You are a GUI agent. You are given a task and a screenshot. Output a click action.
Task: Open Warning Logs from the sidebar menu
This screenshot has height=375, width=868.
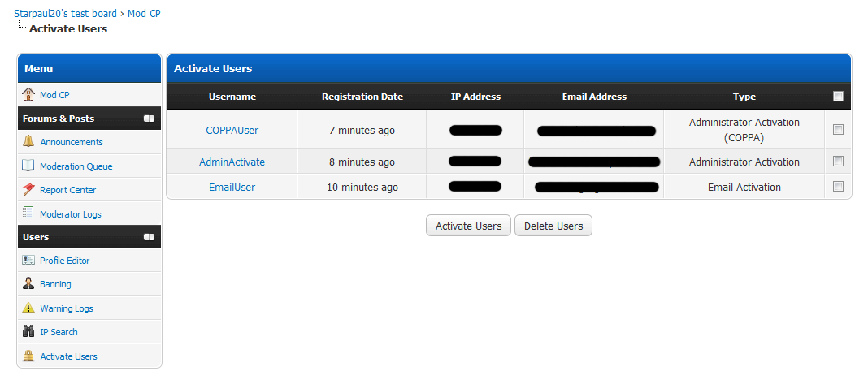tap(67, 308)
